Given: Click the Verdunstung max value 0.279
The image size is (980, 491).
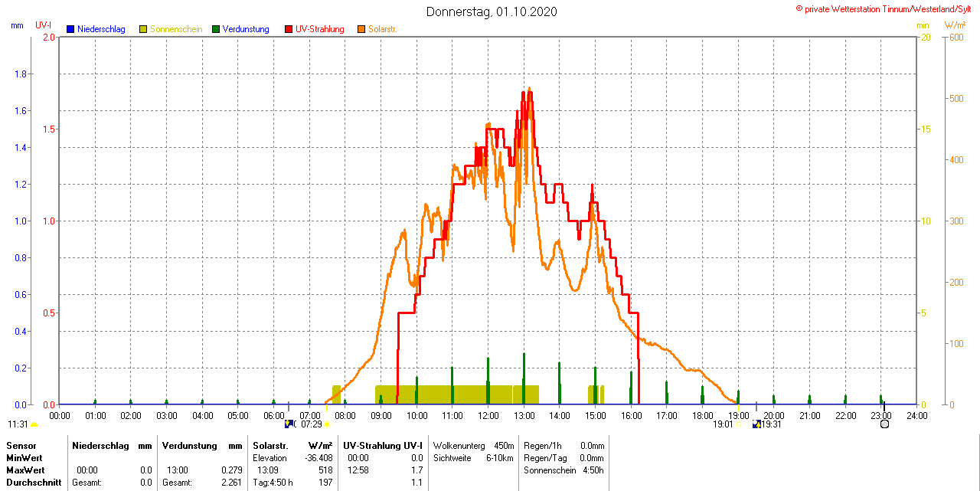Looking at the screenshot, I should pos(231,470).
